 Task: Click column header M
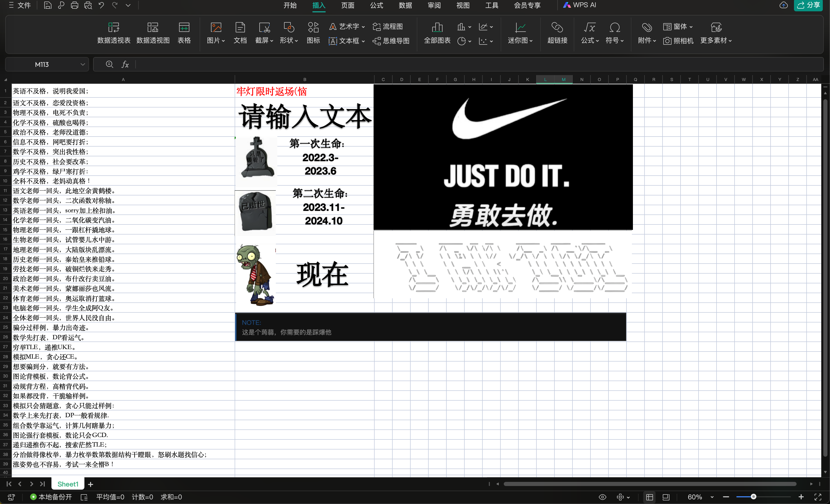[563, 80]
